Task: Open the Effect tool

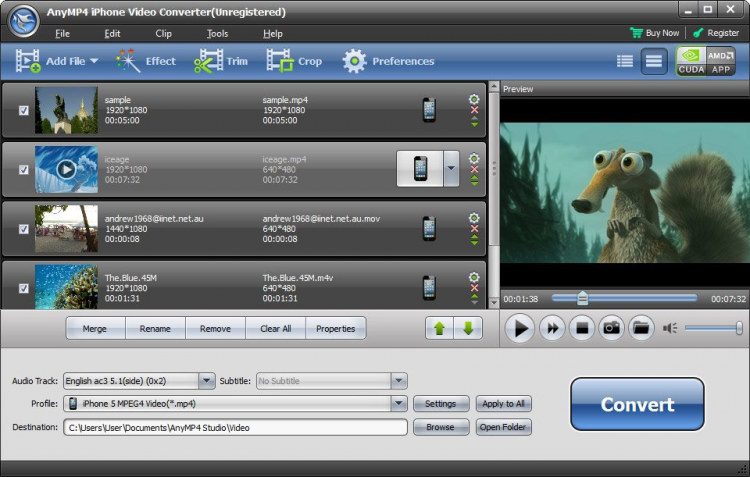Action: 146,61
